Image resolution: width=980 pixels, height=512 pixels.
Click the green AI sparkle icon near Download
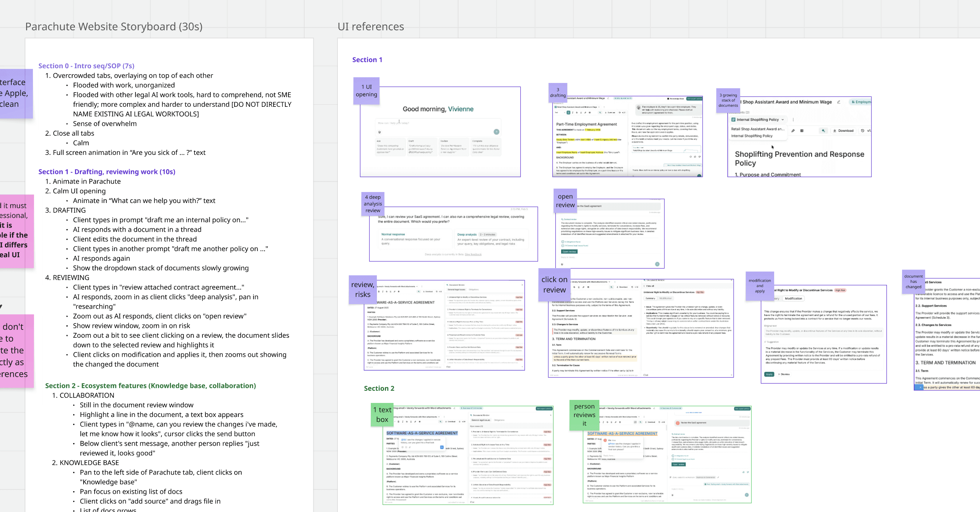823,131
